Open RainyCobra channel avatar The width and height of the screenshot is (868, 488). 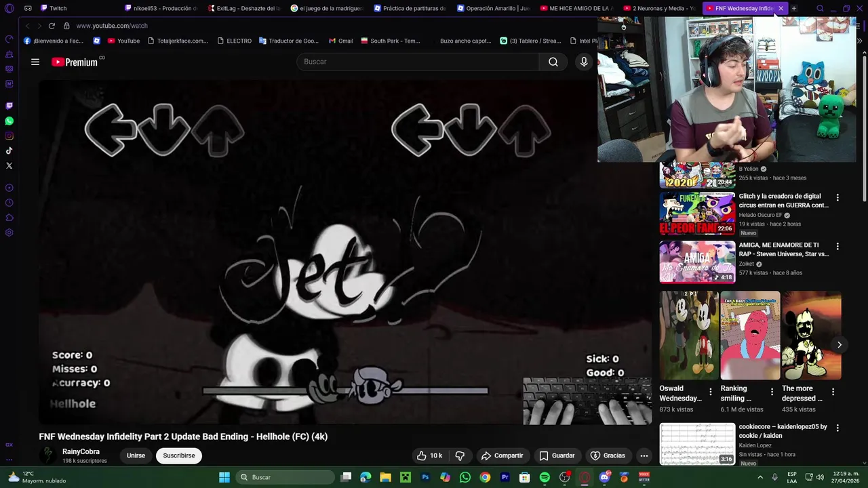(47, 455)
